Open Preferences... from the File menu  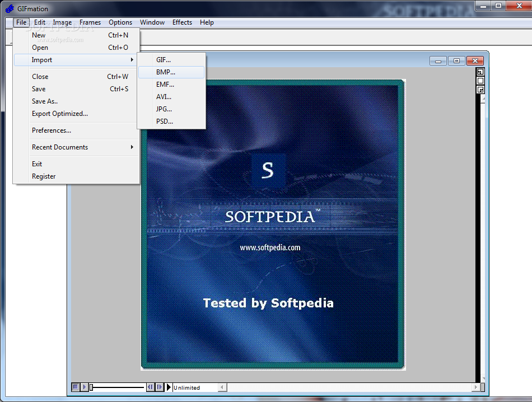(x=76, y=130)
